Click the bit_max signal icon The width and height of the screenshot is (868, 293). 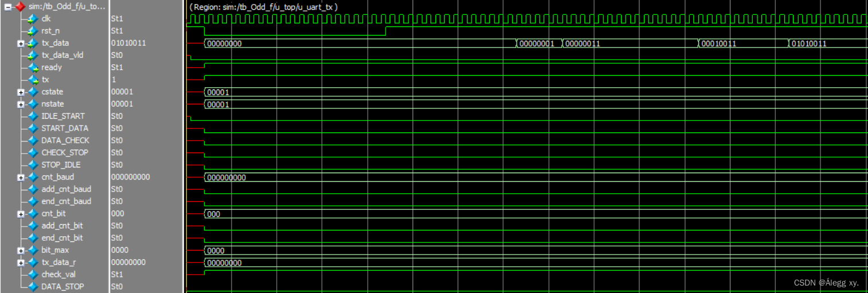pyautogui.click(x=33, y=251)
